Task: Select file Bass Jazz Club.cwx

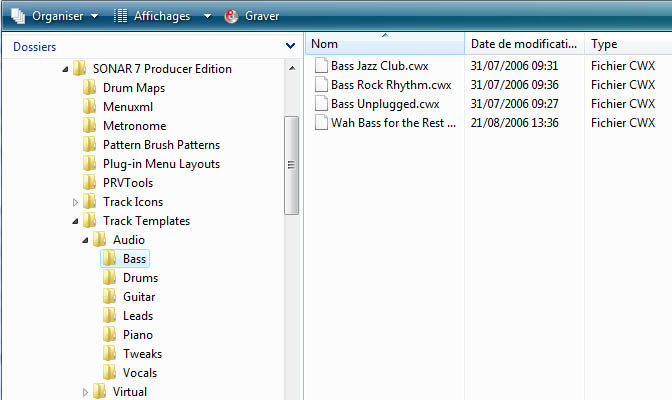Action: [x=379, y=66]
